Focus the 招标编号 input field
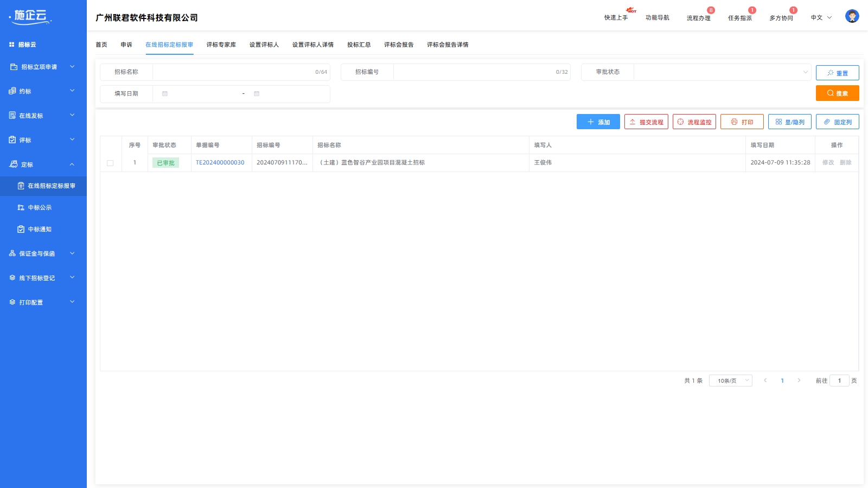Viewport: 868px width, 488px height. [x=482, y=72]
